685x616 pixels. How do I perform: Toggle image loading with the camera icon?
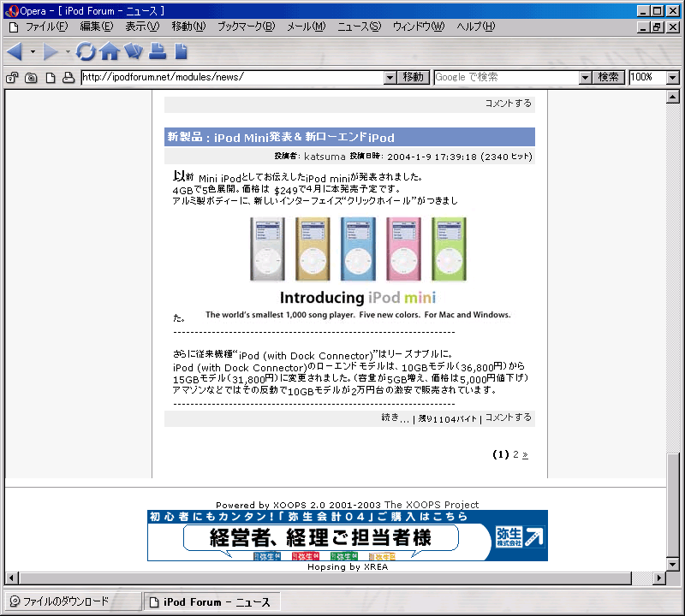tap(31, 78)
